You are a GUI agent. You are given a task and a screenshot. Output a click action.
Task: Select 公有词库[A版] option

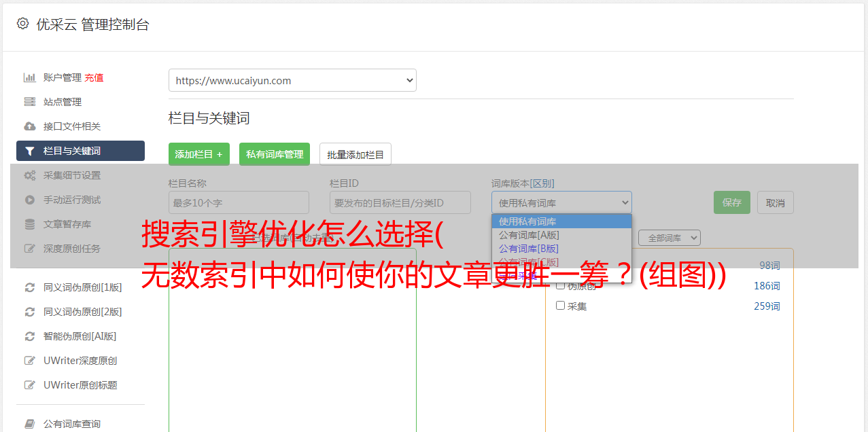pos(561,235)
